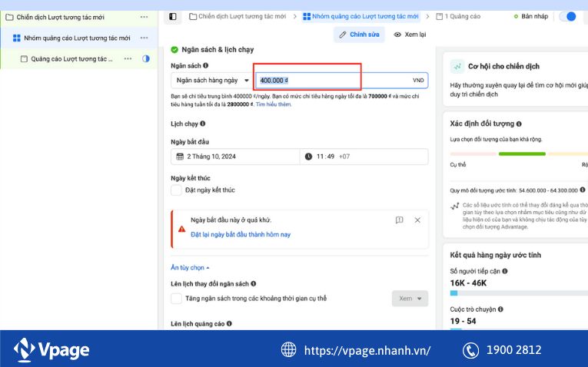Click the Số người tiếp cận estimate bar
588x367 pixels.
[519, 293]
